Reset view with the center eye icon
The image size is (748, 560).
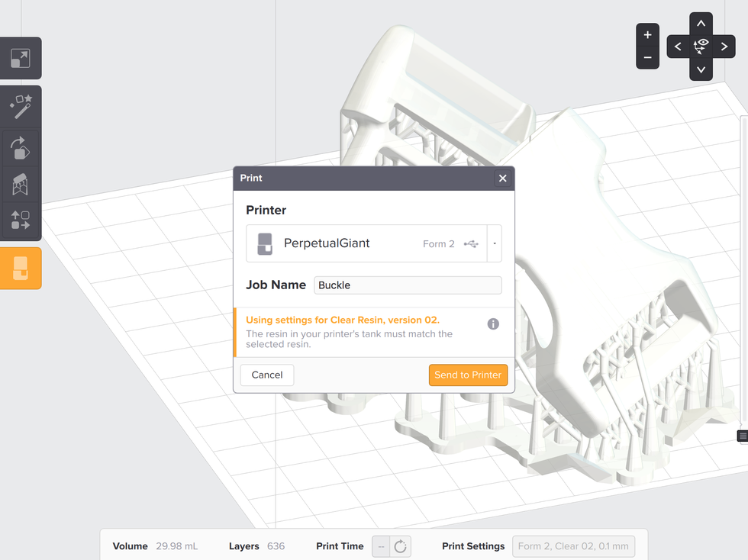click(701, 47)
